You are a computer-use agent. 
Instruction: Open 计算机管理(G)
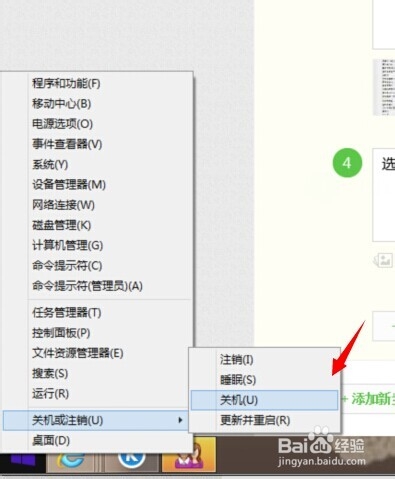tap(97, 246)
